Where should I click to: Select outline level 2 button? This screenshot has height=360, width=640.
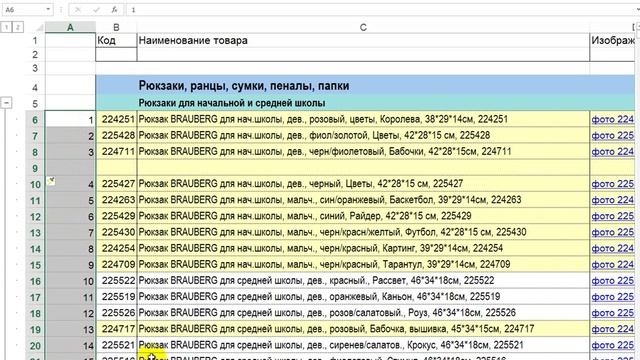coord(18,27)
